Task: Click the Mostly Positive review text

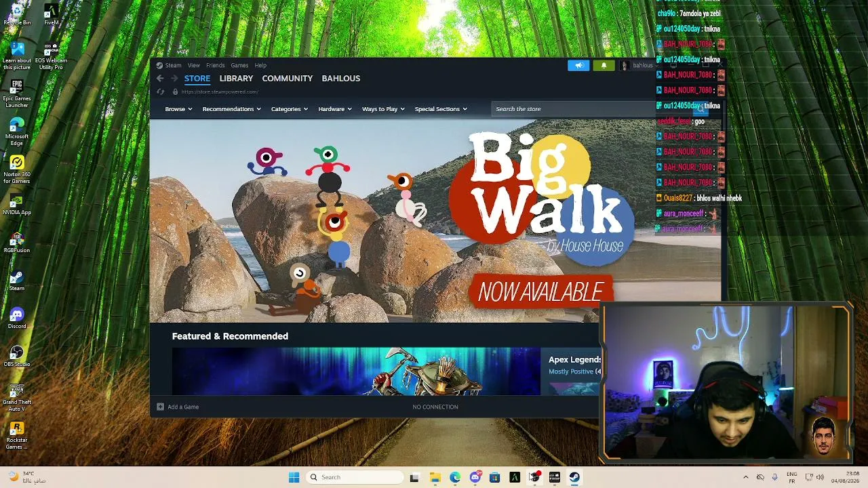Action: pos(571,371)
